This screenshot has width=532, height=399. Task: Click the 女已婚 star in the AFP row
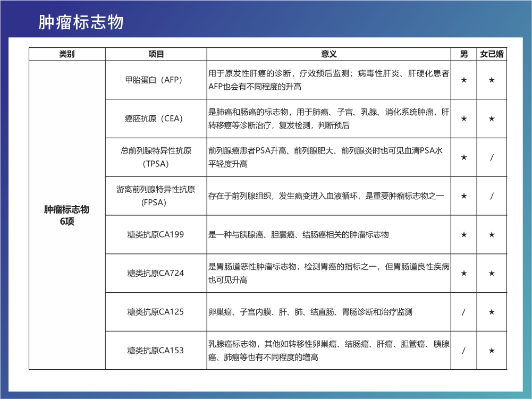[x=492, y=80]
